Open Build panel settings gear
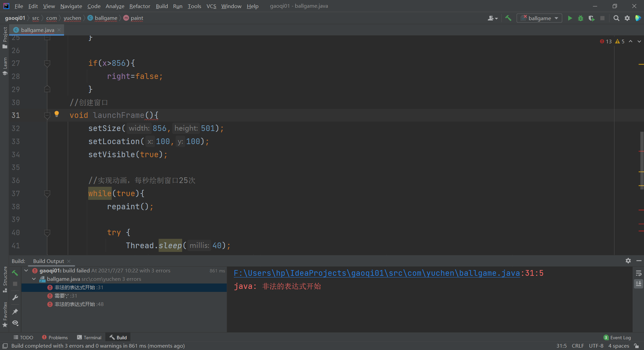 [x=628, y=261]
